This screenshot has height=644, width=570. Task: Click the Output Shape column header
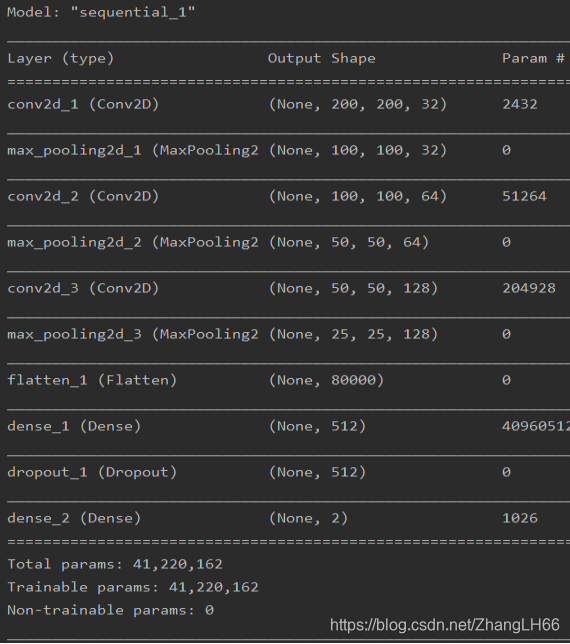click(322, 58)
